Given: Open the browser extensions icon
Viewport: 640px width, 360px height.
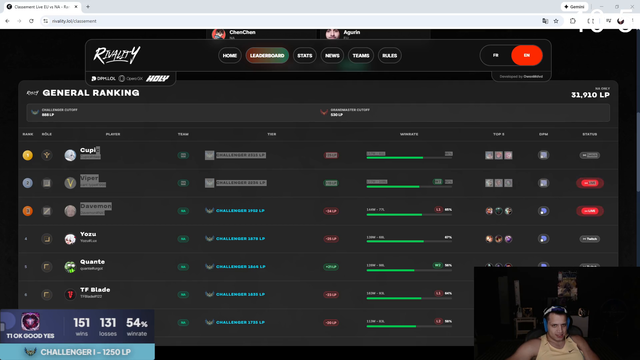Looking at the screenshot, I should [x=573, y=21].
